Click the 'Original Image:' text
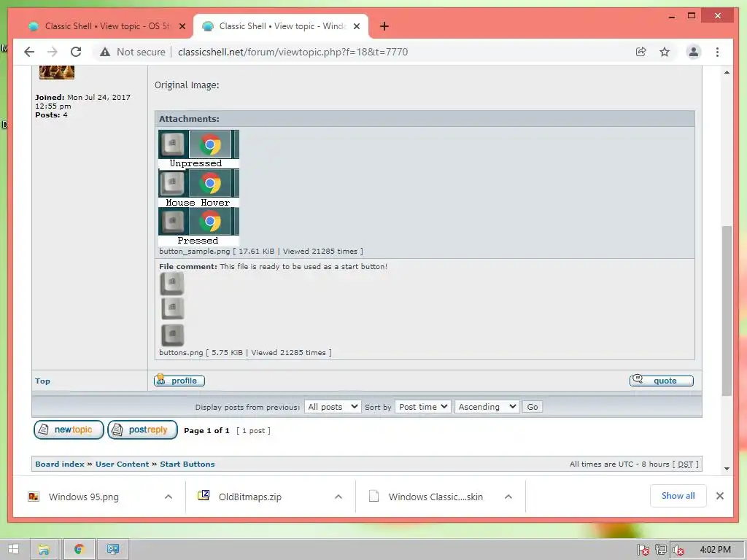Viewport: 747px width, 560px height. click(x=187, y=85)
